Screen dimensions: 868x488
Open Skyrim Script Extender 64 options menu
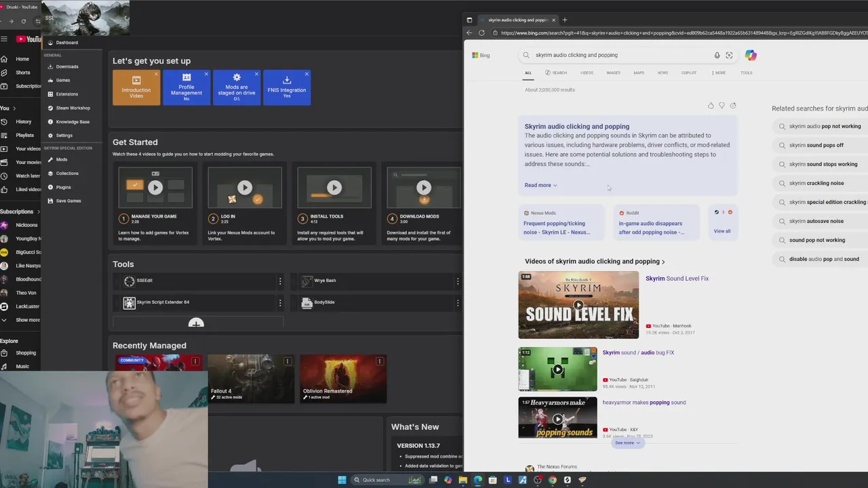click(x=279, y=302)
